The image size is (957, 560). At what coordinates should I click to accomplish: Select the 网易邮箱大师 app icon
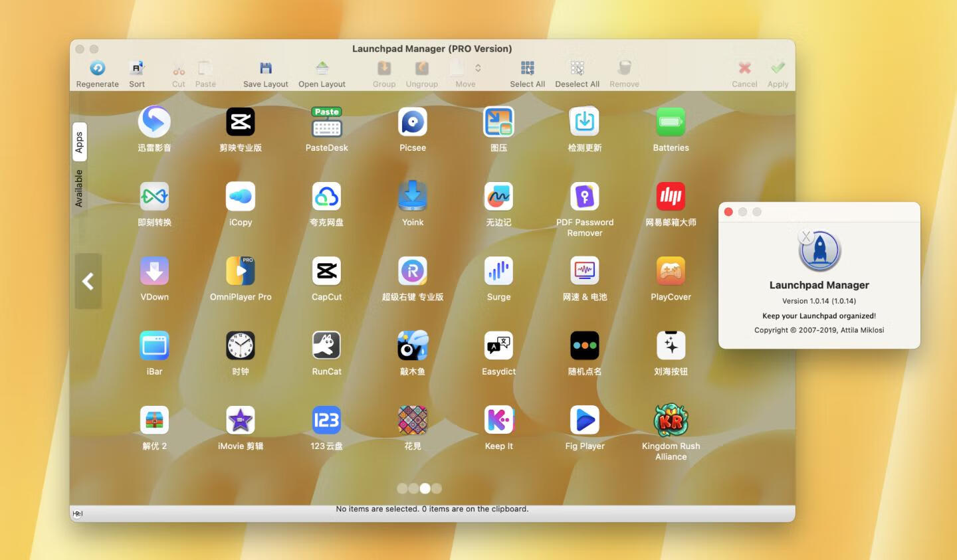(671, 197)
